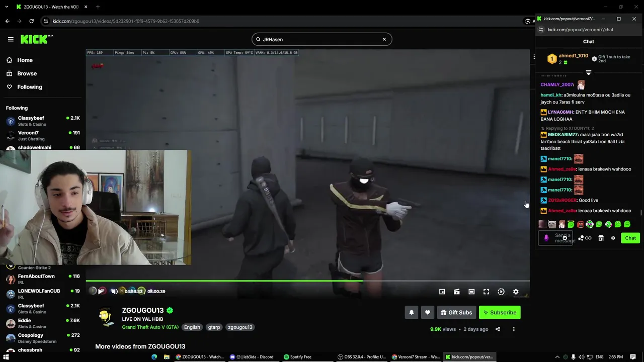Open the hamburger sidebar menu
644x362 pixels.
(11, 39)
